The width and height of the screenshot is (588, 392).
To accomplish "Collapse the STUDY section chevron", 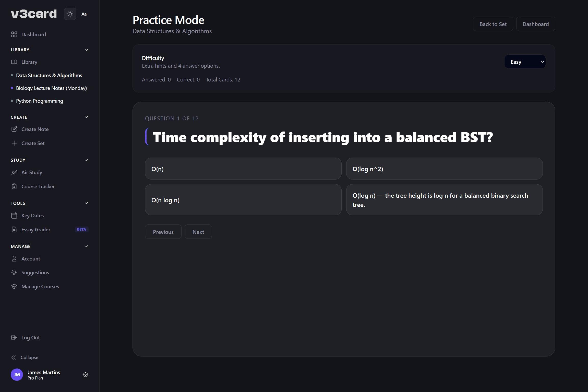I will point(86,160).
